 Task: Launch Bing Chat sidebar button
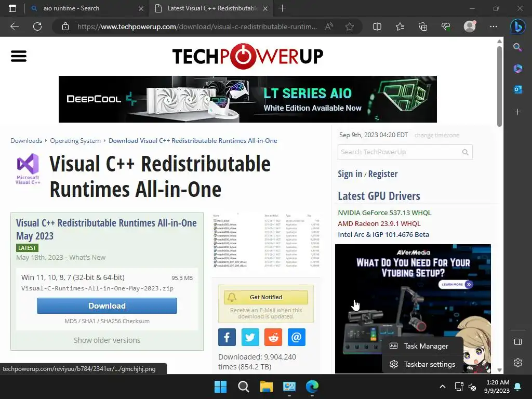[x=518, y=27]
